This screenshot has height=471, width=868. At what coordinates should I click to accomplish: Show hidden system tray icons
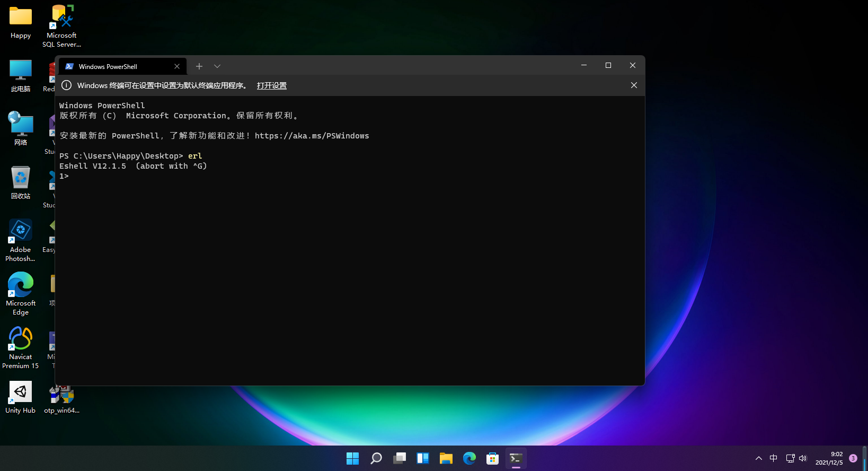tap(759, 458)
